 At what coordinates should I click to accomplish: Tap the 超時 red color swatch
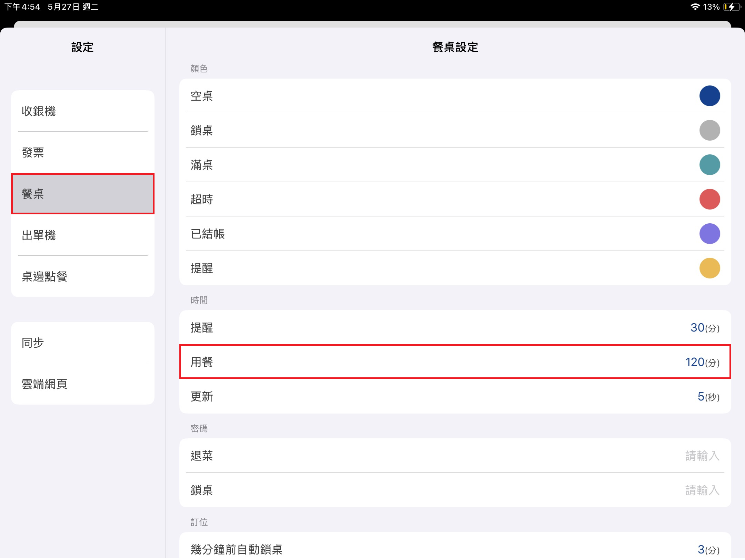tap(709, 199)
